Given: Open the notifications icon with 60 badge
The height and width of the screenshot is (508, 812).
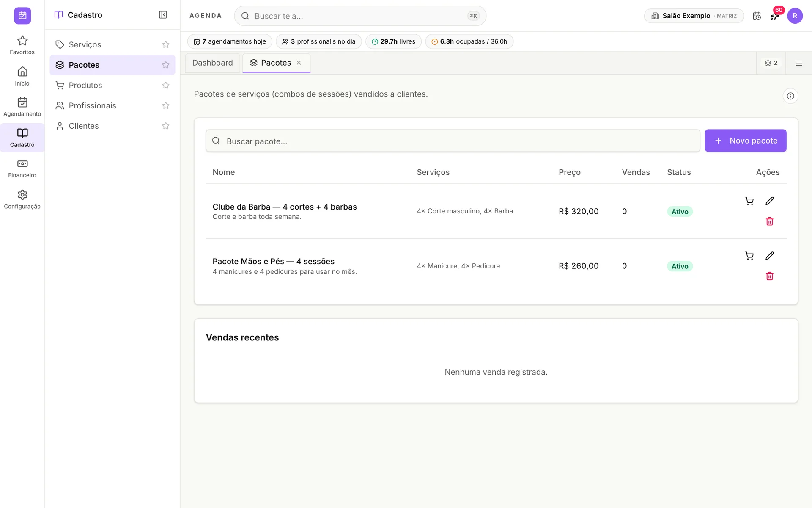Looking at the screenshot, I should click(x=775, y=16).
